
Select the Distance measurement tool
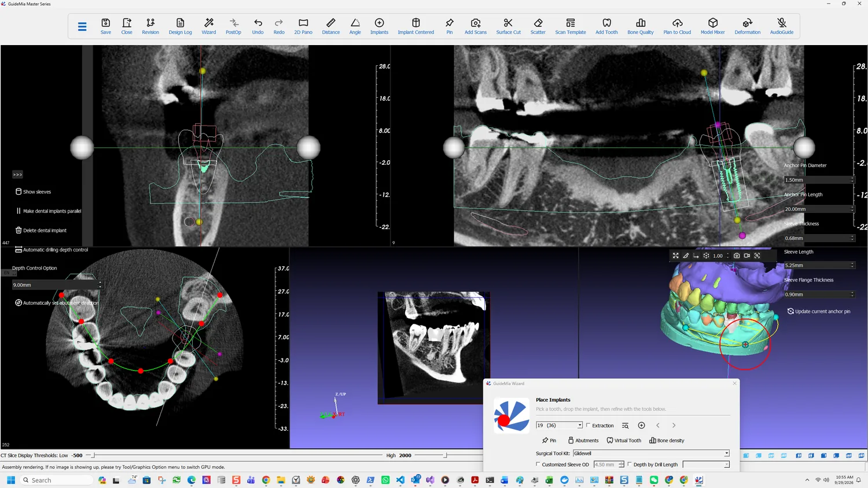tap(331, 26)
